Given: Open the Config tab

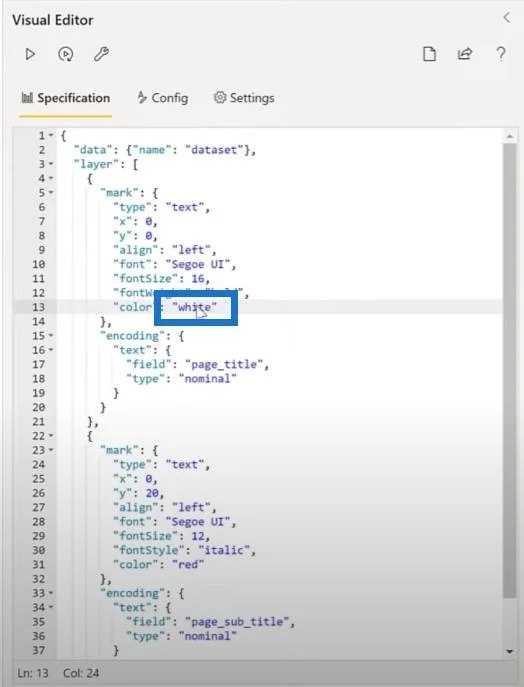Looking at the screenshot, I should click(163, 98).
